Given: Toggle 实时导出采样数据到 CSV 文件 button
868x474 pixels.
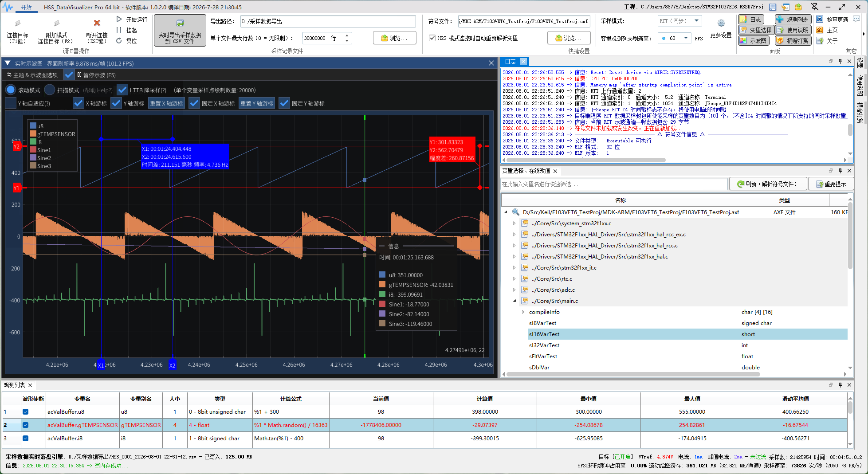Looking at the screenshot, I should coord(180,30).
